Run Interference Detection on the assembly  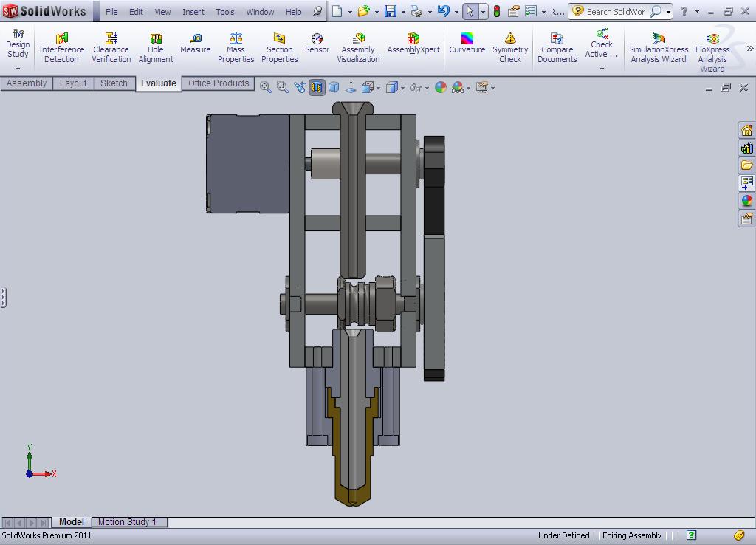(62, 44)
